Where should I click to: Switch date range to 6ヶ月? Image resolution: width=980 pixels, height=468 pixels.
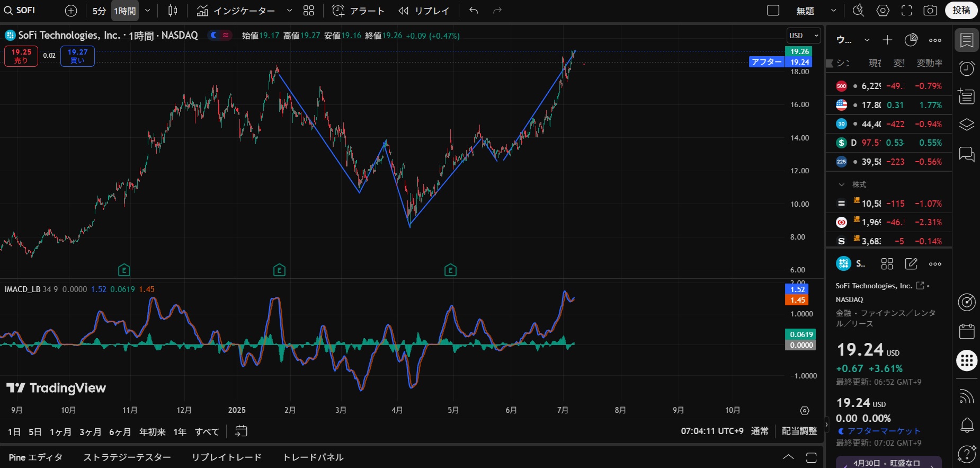[x=120, y=432]
